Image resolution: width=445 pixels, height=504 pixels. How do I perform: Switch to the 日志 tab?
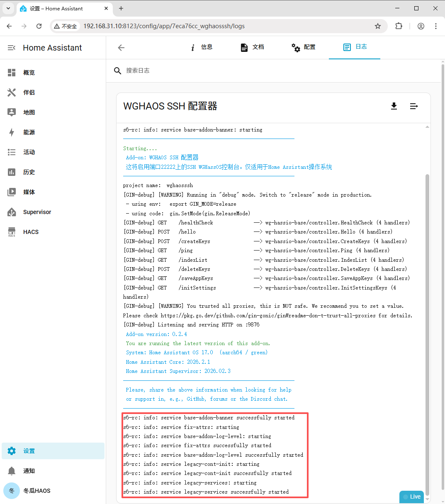(355, 47)
